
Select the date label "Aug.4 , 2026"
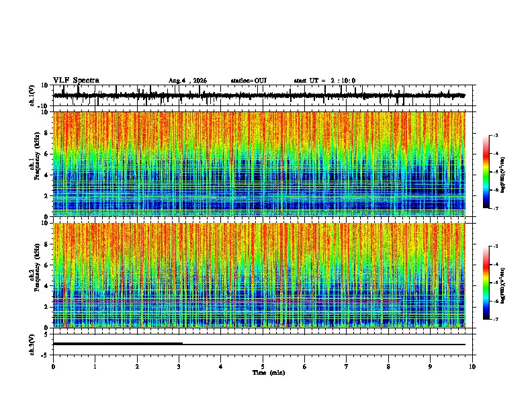187,81
